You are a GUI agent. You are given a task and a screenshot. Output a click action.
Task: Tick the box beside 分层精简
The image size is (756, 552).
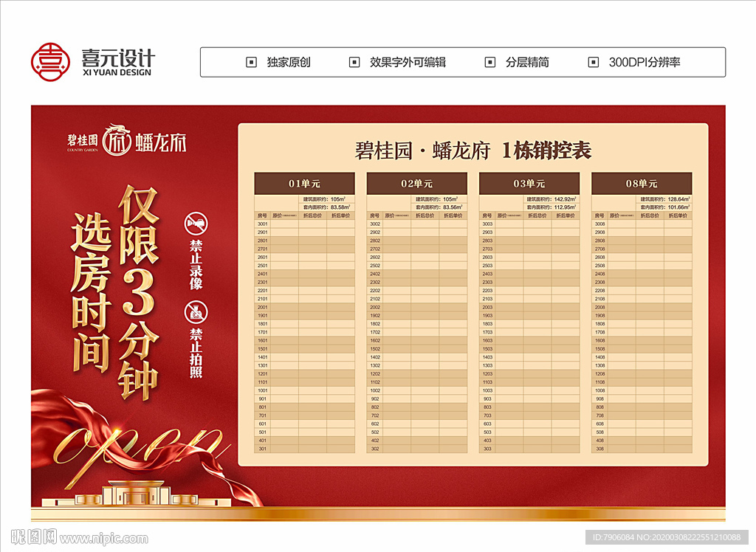click(x=490, y=62)
